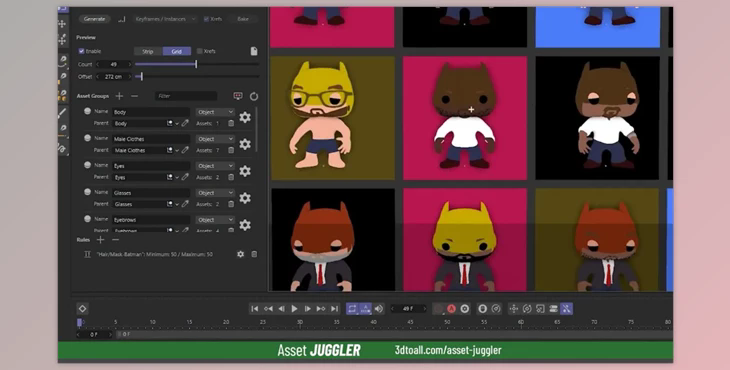Toggle the round button of Male Clothes group
Screen dimensions: 730x370
(87, 138)
